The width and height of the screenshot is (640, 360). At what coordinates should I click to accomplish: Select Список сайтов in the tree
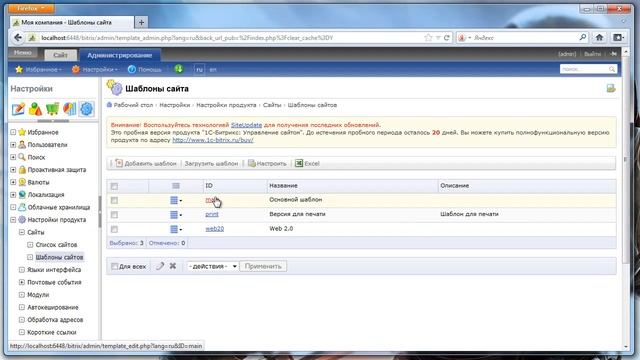[x=56, y=244]
